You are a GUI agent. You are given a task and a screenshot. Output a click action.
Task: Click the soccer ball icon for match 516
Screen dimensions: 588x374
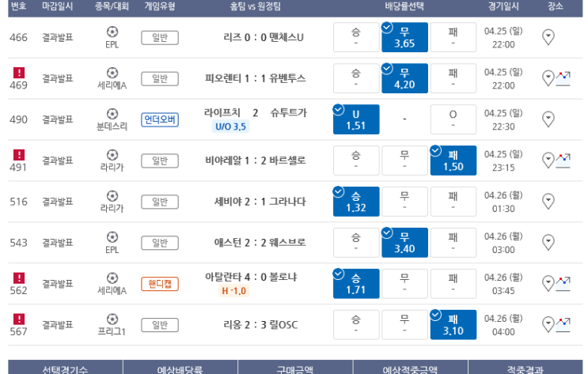click(x=112, y=195)
